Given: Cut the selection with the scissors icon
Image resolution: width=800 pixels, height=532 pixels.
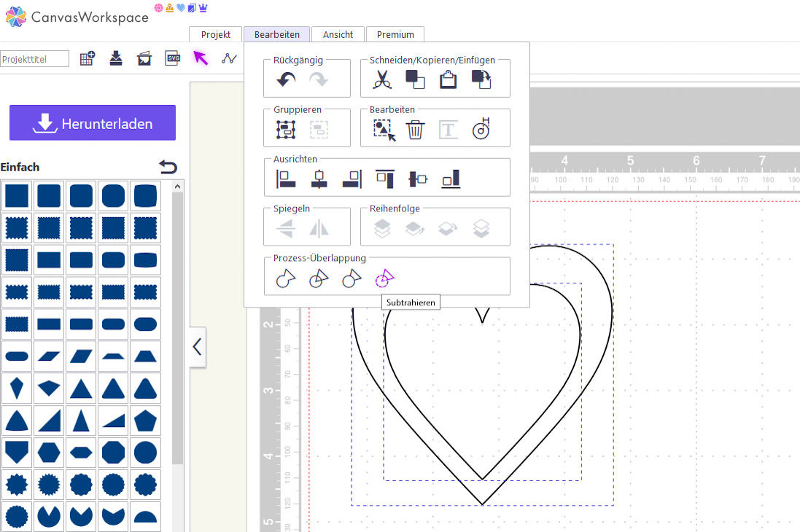Looking at the screenshot, I should pyautogui.click(x=382, y=80).
